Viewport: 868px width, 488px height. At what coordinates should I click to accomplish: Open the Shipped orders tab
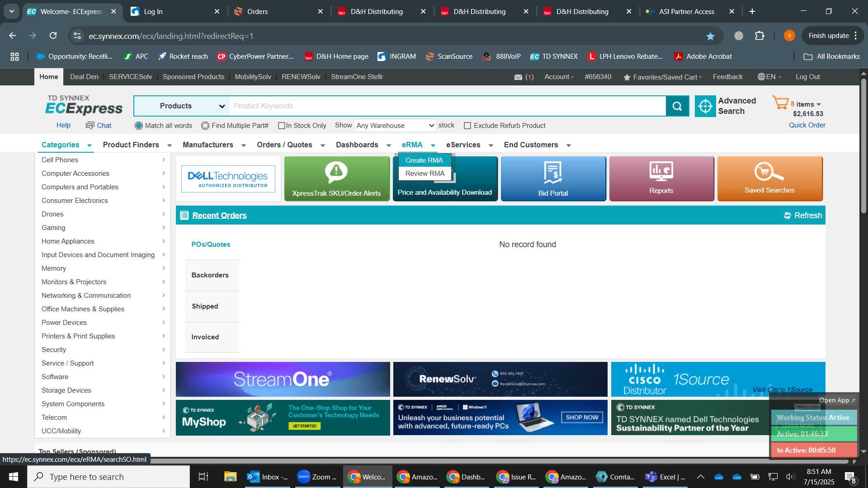(212, 306)
